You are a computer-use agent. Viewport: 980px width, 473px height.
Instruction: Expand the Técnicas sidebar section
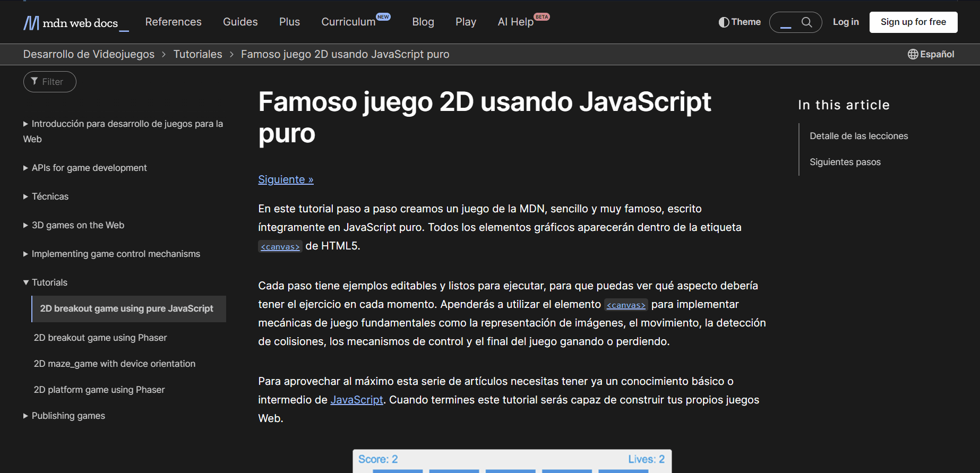50,196
